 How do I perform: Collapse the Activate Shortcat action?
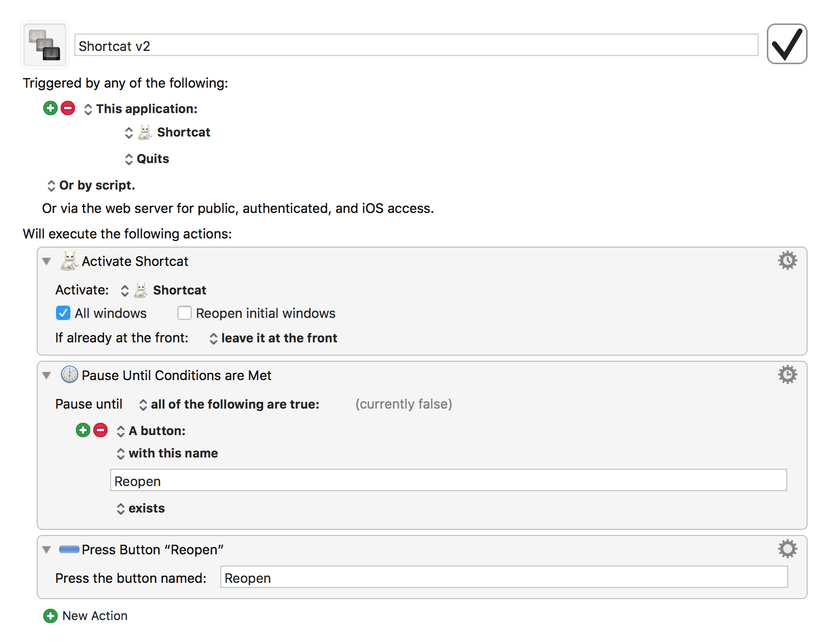[47, 261]
